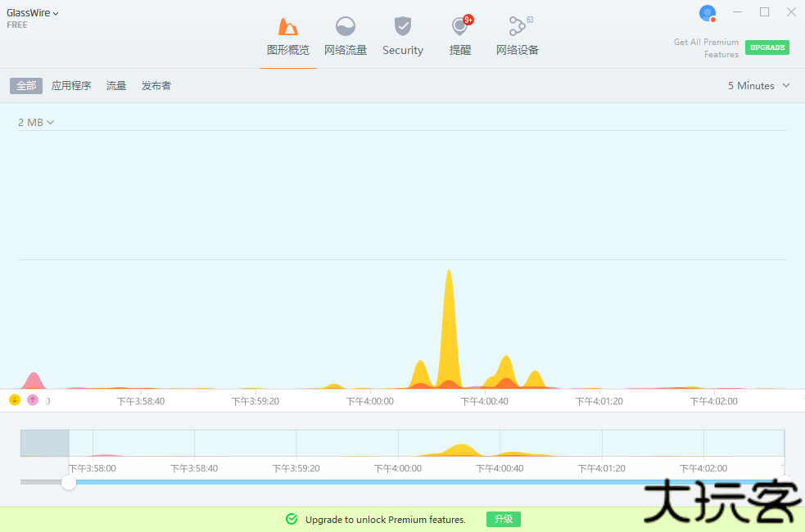Image resolution: width=805 pixels, height=532 pixels.
Task: Click the pink traffic bump at graph start
Action: [x=34, y=381]
